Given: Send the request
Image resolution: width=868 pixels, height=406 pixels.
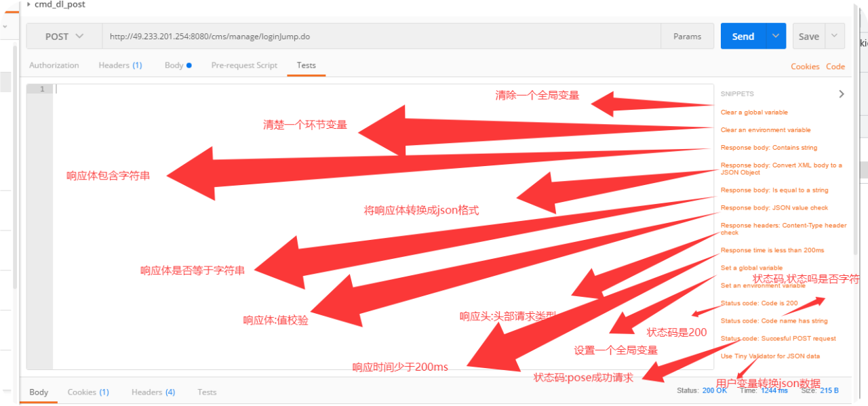Looking at the screenshot, I should coord(743,37).
